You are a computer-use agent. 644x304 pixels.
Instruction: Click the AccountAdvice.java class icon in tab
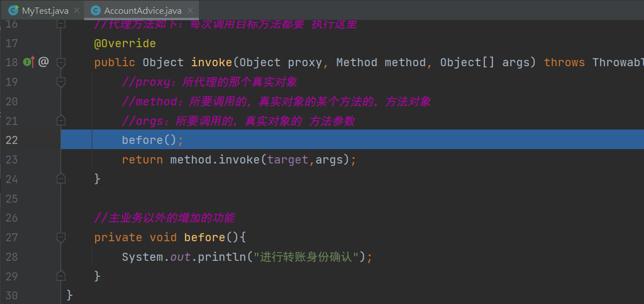click(95, 10)
